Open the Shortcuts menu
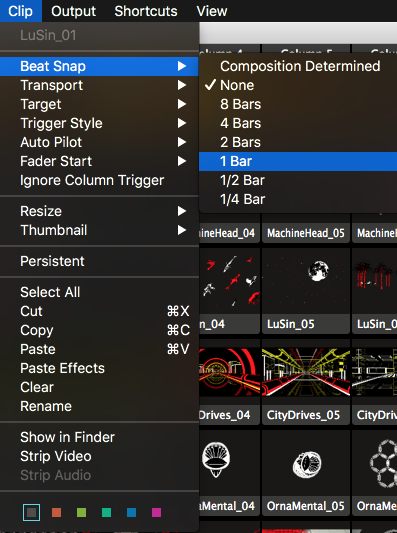Image resolution: width=397 pixels, height=533 pixels. [x=146, y=11]
